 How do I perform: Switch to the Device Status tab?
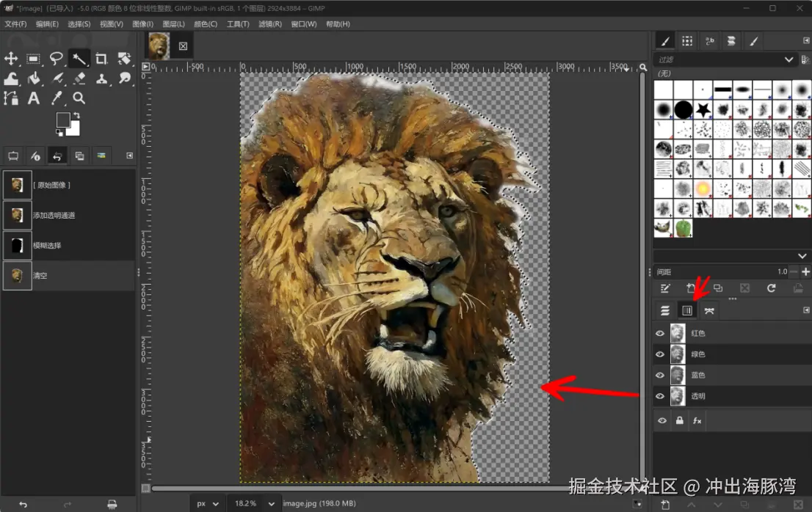35,156
